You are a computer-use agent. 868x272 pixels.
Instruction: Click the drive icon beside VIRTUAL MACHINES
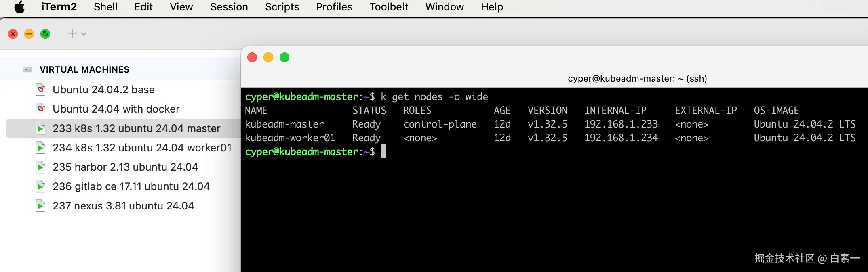tap(27, 69)
